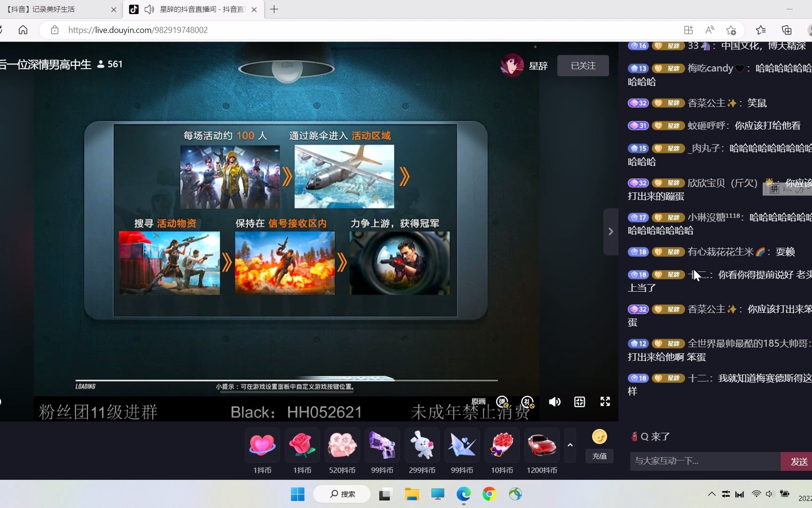Open Google Chrome from taskbar
Viewport: 812px width, 508px height.
tap(489, 494)
